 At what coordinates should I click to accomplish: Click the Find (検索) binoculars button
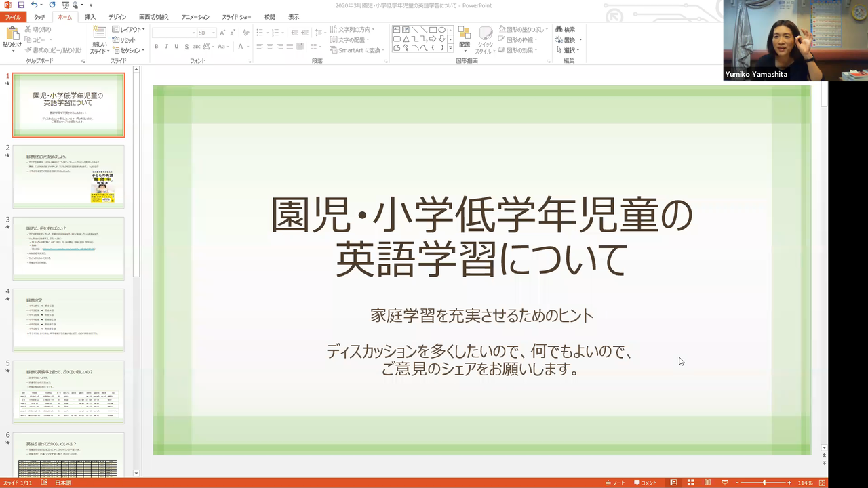[x=564, y=30]
